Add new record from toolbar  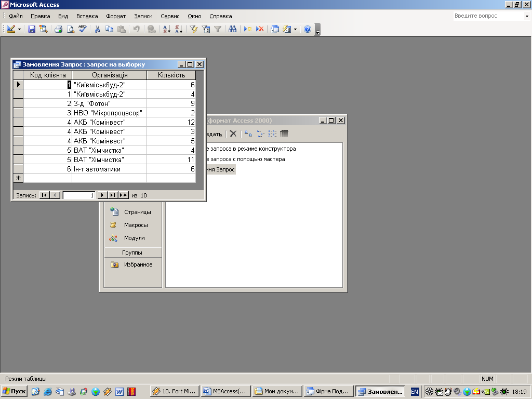pos(248,29)
